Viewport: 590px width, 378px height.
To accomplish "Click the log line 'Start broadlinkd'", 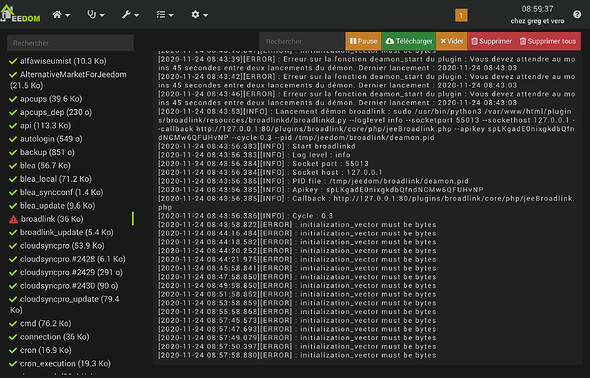I will point(257,146).
